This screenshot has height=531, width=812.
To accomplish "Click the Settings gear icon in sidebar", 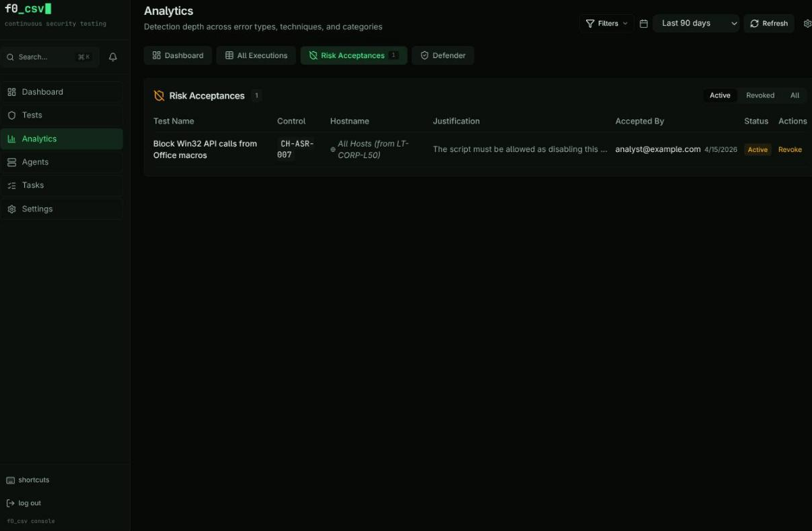I will pyautogui.click(x=11, y=209).
